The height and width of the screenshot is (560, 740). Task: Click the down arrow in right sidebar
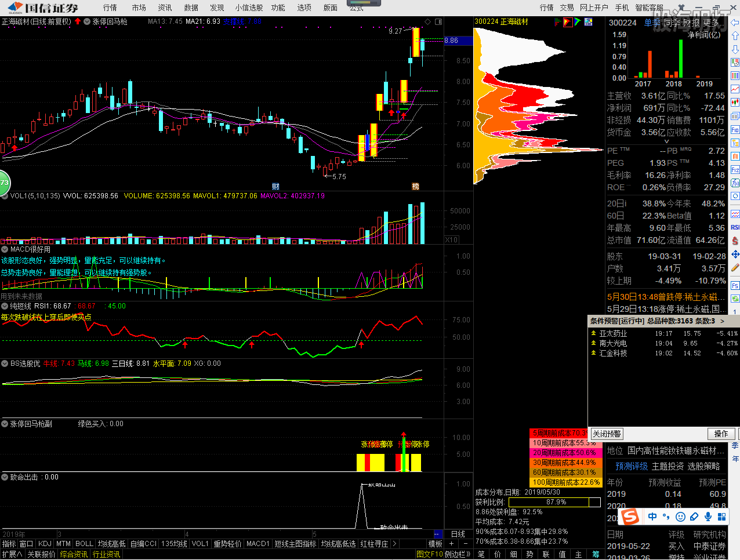(x=735, y=49)
